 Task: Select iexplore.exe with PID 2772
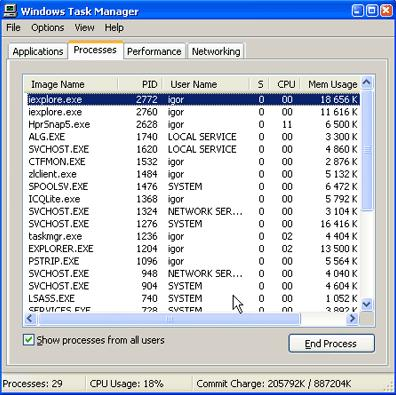point(193,100)
